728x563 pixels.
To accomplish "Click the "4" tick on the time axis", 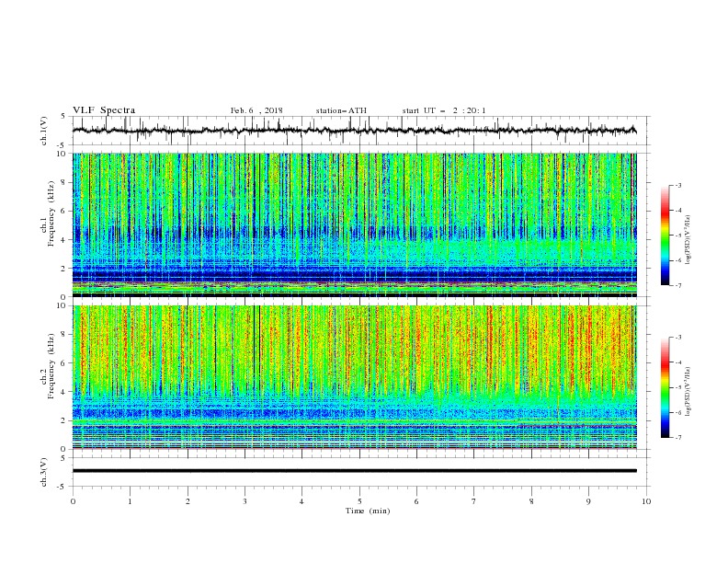I will point(301,501).
